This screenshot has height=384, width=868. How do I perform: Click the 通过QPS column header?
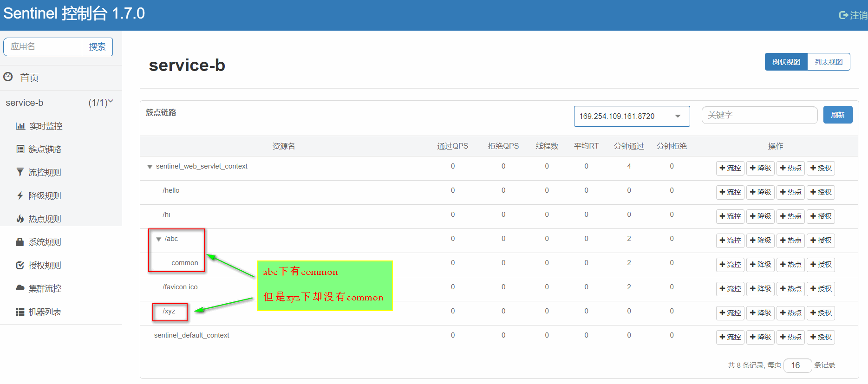pyautogui.click(x=453, y=146)
